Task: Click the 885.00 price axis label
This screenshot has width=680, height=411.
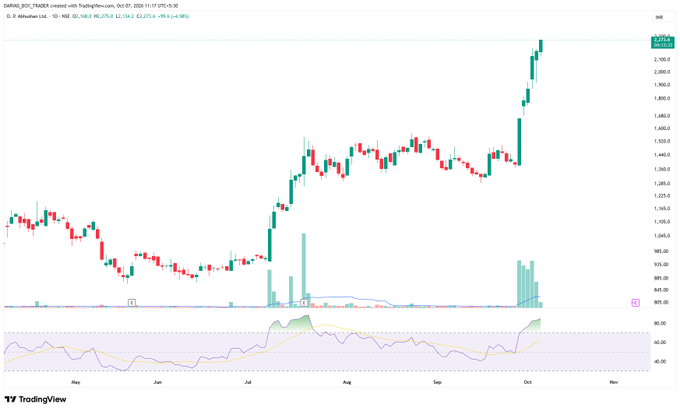Action: [x=662, y=278]
